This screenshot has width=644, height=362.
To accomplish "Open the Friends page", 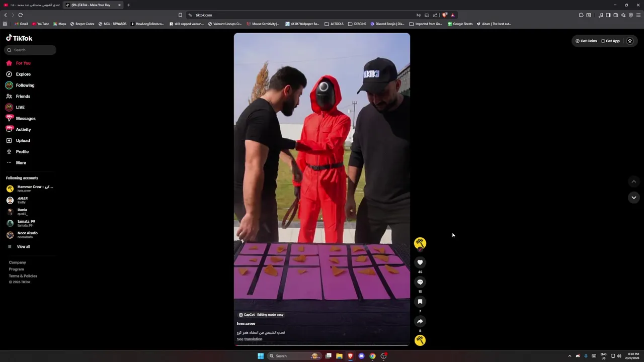I will click(x=18, y=97).
